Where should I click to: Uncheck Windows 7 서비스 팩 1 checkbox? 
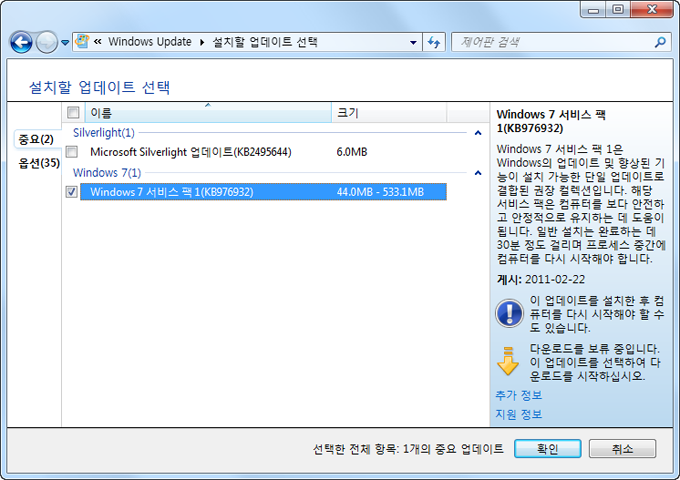pos(72,192)
